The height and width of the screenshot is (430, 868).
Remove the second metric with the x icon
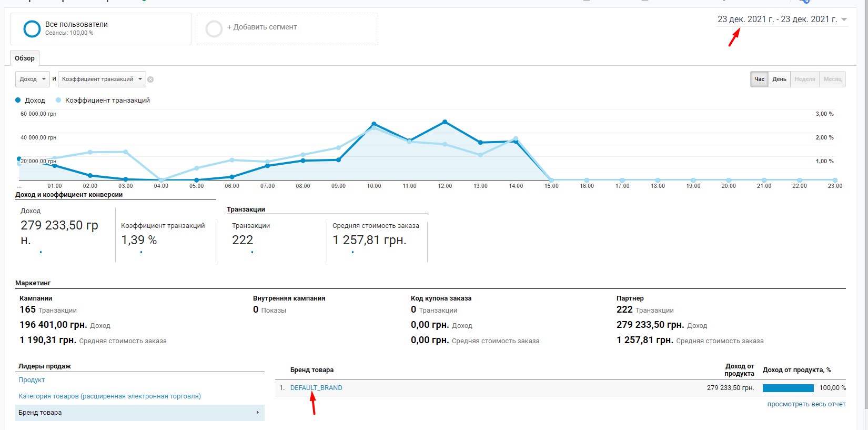click(150, 79)
